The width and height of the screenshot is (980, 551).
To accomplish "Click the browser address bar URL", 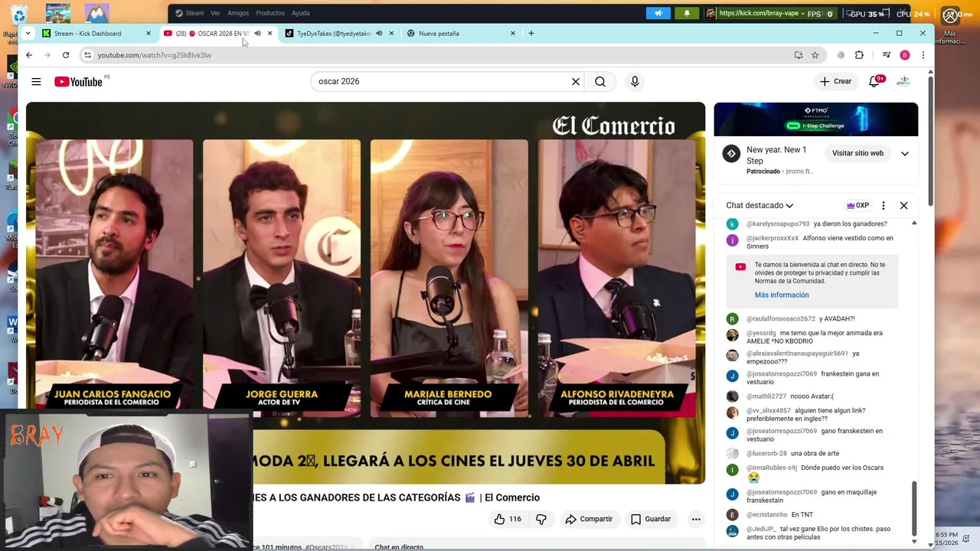I will point(155,55).
